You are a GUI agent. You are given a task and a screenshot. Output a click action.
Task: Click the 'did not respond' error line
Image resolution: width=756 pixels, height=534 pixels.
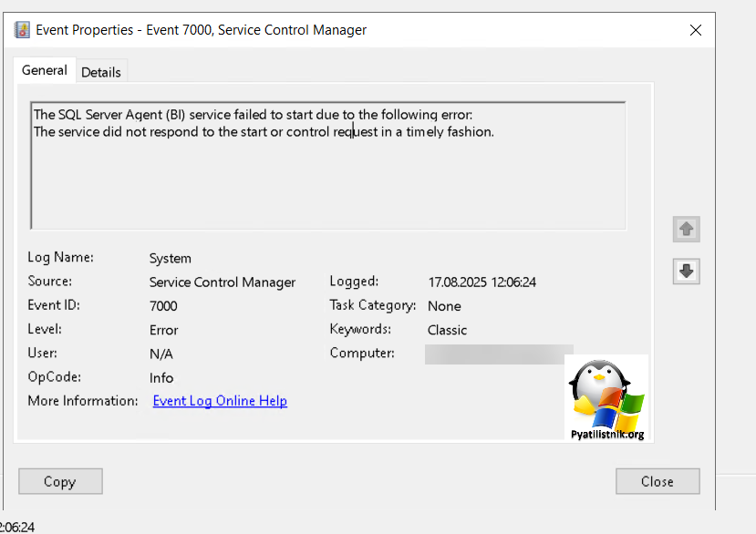coord(264,131)
